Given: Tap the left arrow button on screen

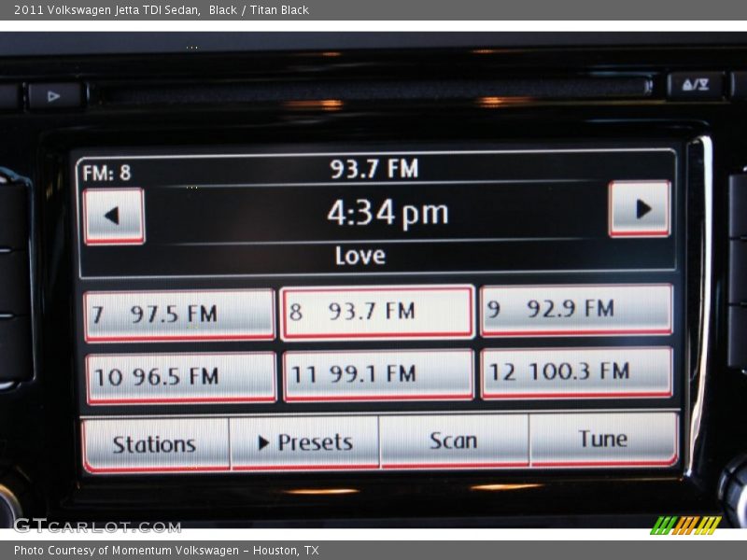Looking at the screenshot, I should pyautogui.click(x=114, y=217).
